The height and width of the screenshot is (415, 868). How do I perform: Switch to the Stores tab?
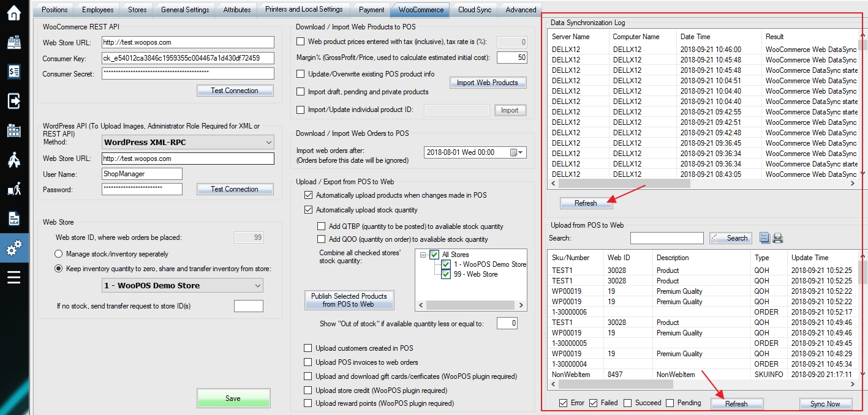tap(137, 10)
